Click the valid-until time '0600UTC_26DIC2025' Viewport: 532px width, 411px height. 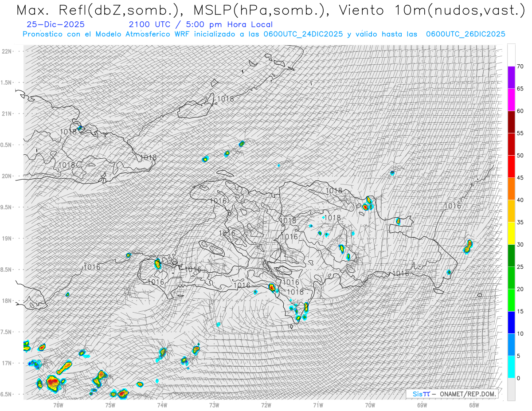coord(465,34)
